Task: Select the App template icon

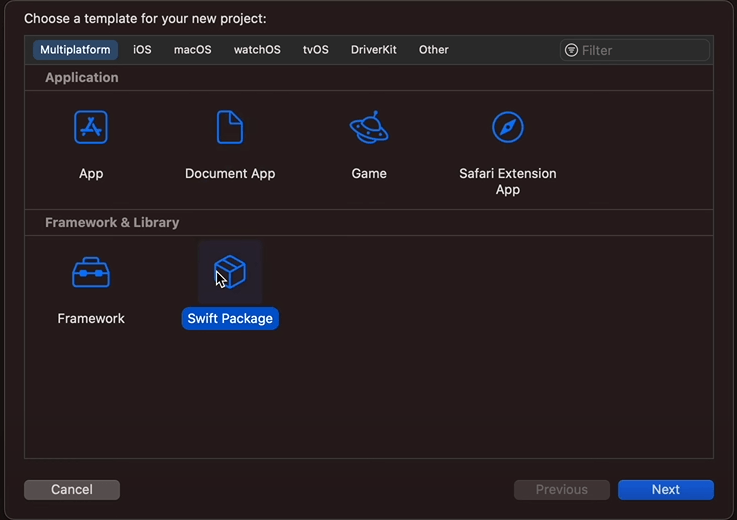Action: click(x=91, y=127)
